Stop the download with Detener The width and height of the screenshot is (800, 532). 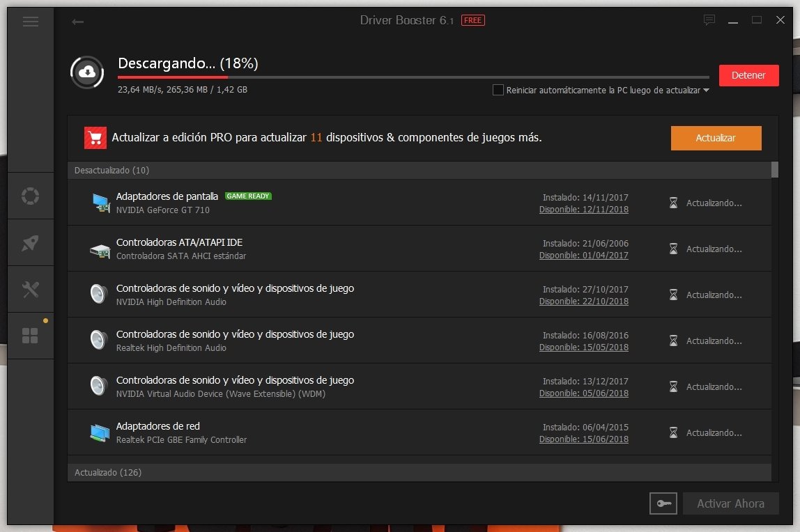click(x=748, y=75)
